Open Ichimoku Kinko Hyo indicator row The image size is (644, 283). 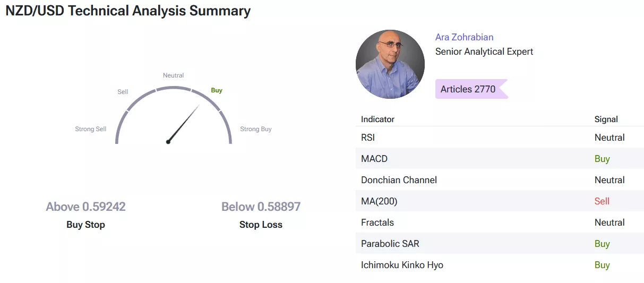coord(500,265)
